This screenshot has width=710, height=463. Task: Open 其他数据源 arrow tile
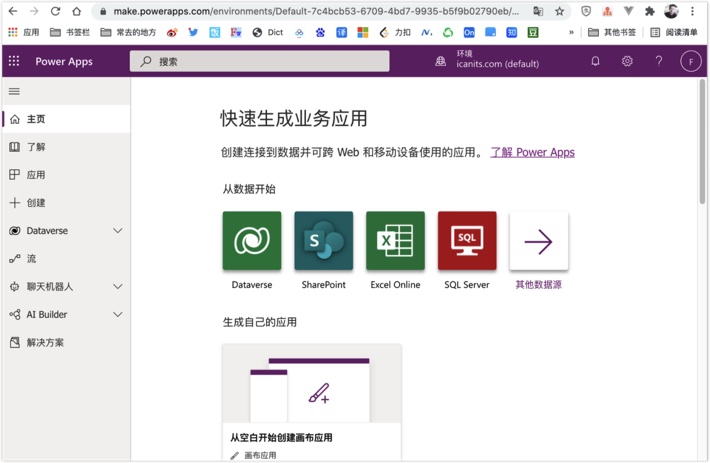tap(539, 241)
